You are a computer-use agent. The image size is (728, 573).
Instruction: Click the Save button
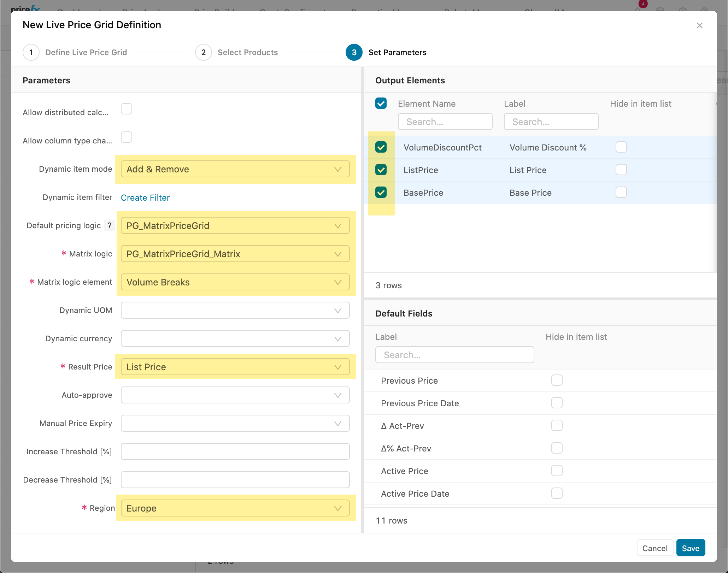tap(691, 548)
